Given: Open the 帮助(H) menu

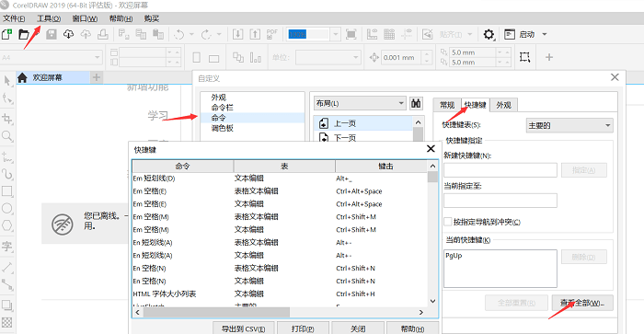Looking at the screenshot, I should pyautogui.click(x=121, y=18).
